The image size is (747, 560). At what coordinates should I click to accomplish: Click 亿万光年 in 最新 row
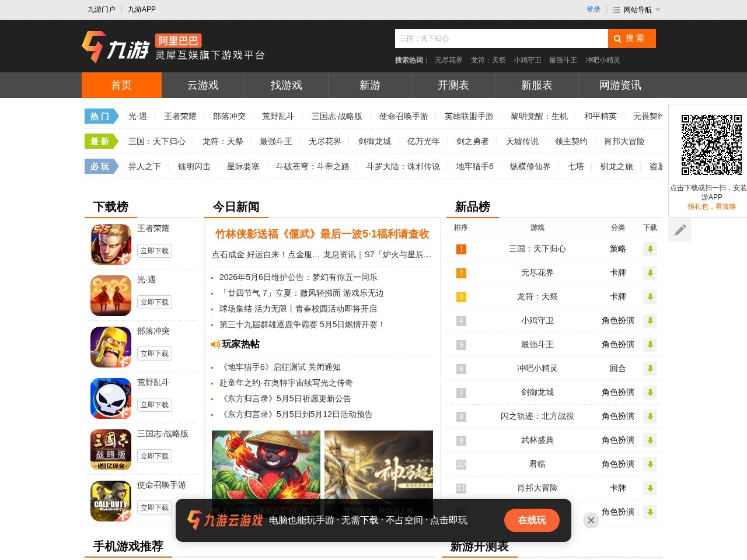tap(424, 141)
